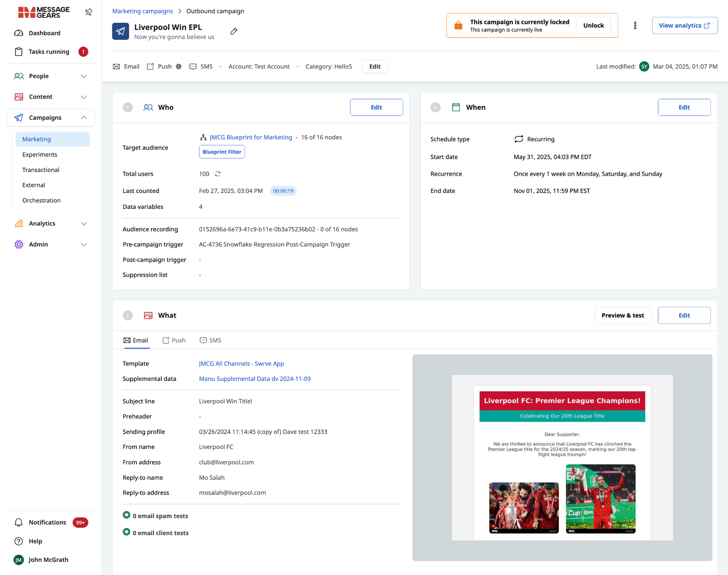Image resolution: width=728 pixels, height=575 pixels.
Task: Click the Blueprint Filter tag
Action: (x=222, y=152)
